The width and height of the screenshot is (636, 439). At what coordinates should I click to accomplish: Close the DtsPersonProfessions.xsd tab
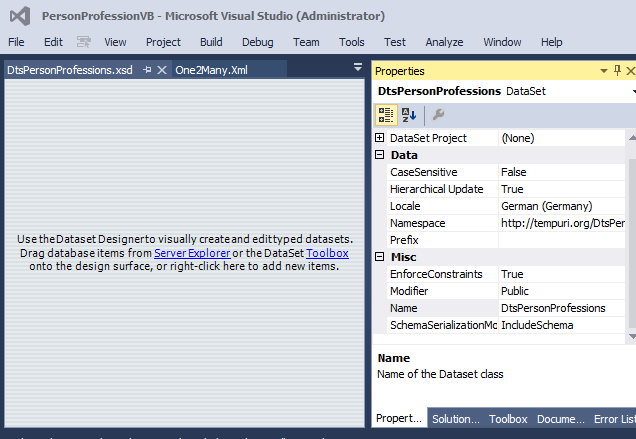tap(162, 70)
